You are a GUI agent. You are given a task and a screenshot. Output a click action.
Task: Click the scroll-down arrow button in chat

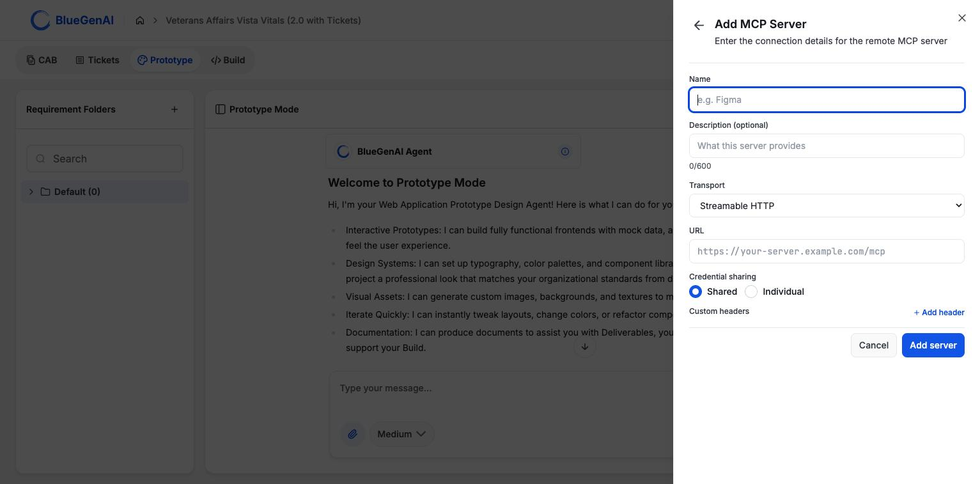click(x=584, y=347)
